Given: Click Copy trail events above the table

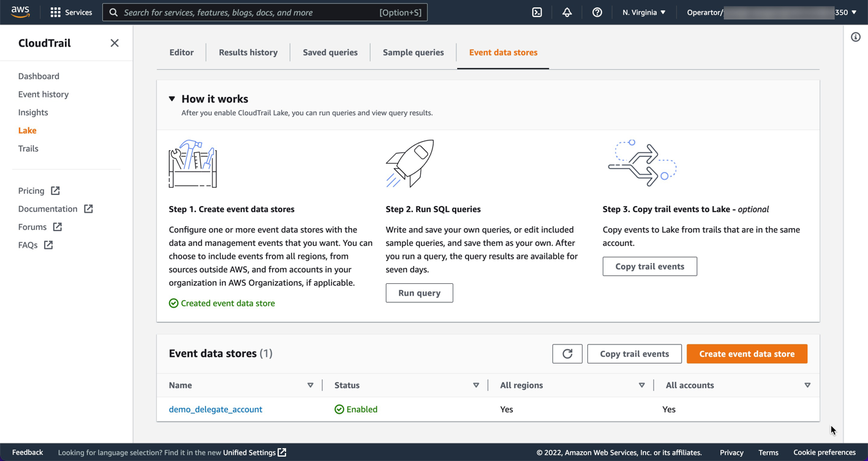Looking at the screenshot, I should [x=635, y=354].
